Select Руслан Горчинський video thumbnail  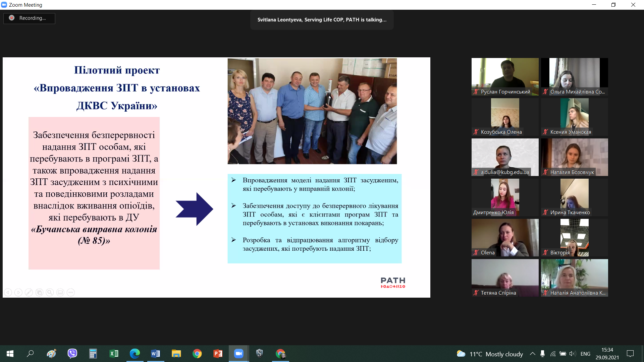pos(505,76)
